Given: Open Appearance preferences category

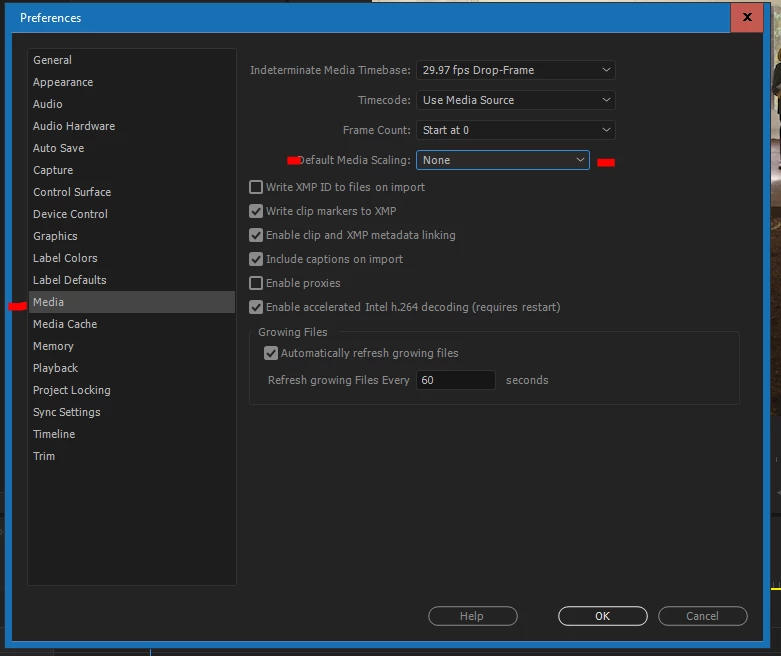Looking at the screenshot, I should pos(131,82).
